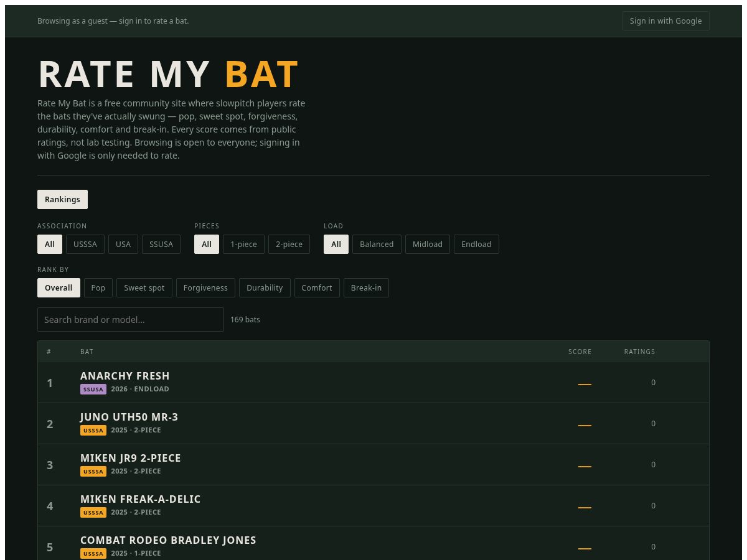Open the Miken Freak-A-Delic bat
747x560 pixels.
(374, 506)
